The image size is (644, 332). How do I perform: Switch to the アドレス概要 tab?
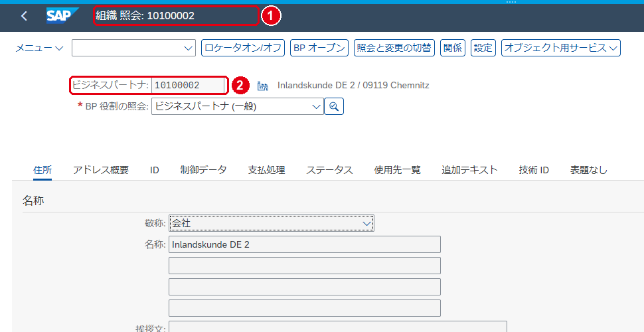click(x=101, y=170)
